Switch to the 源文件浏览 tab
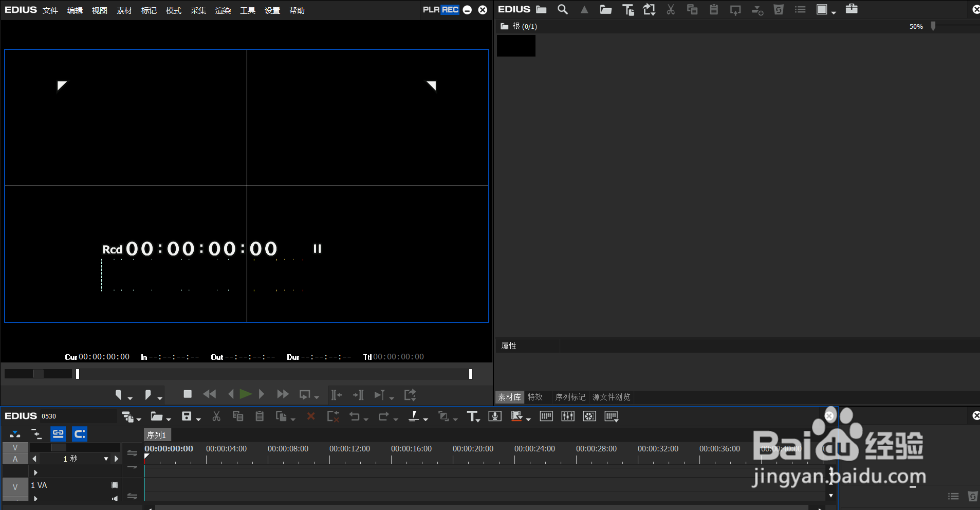This screenshot has width=980, height=510. tap(611, 397)
